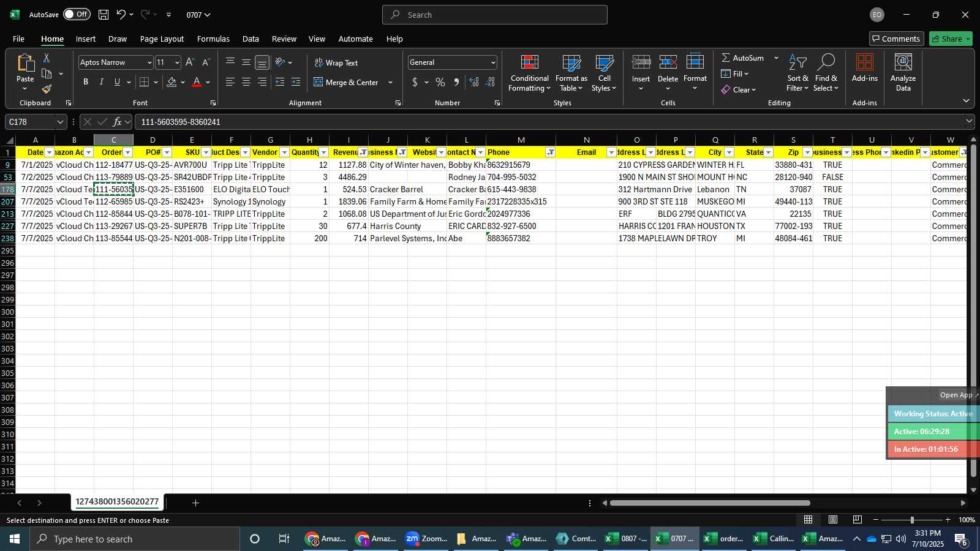The width and height of the screenshot is (980, 551).
Task: Open the Phone column filter dropdown
Action: point(551,152)
